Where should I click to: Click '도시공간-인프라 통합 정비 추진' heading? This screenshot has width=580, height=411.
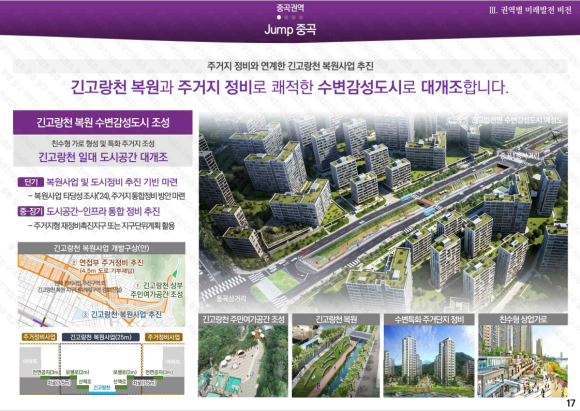coord(103,211)
